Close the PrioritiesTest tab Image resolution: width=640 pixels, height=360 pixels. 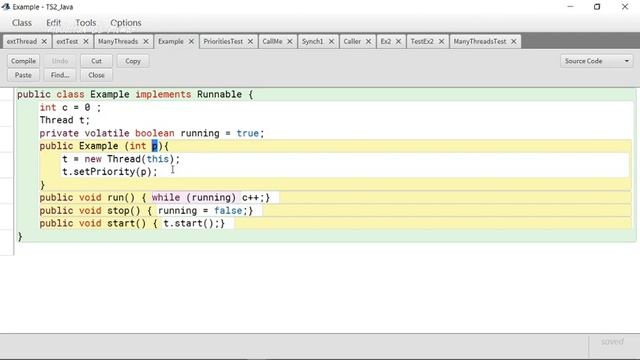tap(250, 42)
